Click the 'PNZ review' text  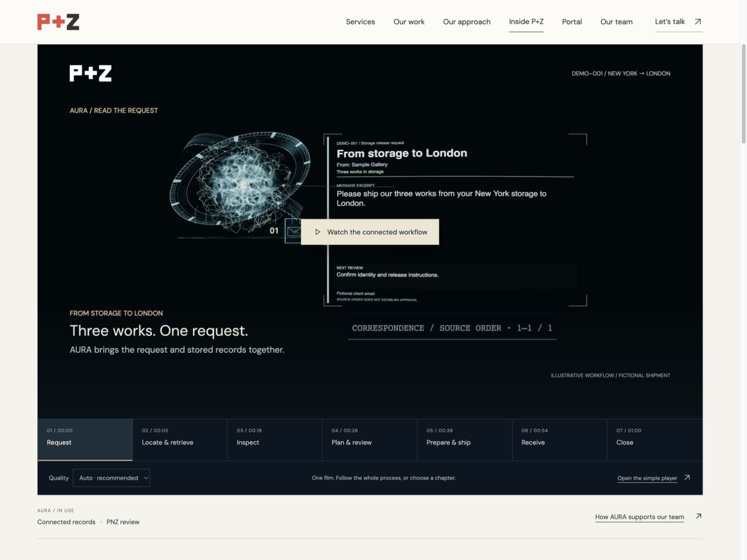[x=123, y=522]
